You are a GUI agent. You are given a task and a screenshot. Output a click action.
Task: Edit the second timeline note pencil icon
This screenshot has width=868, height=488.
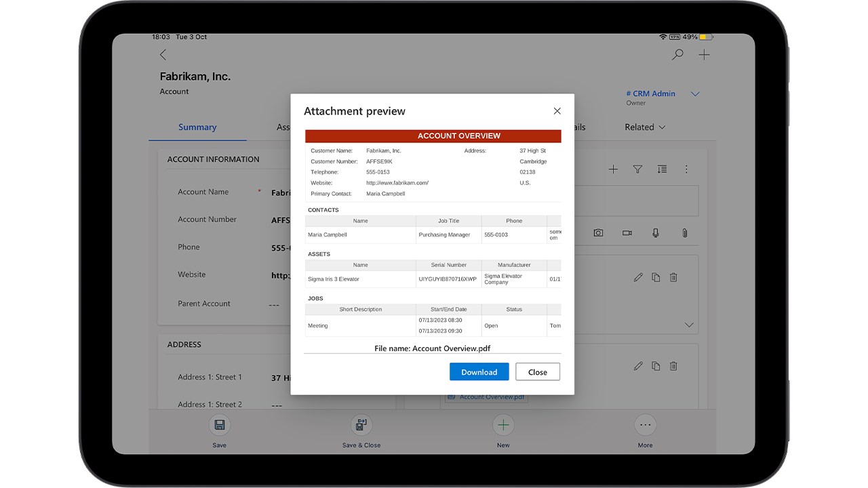pos(638,366)
